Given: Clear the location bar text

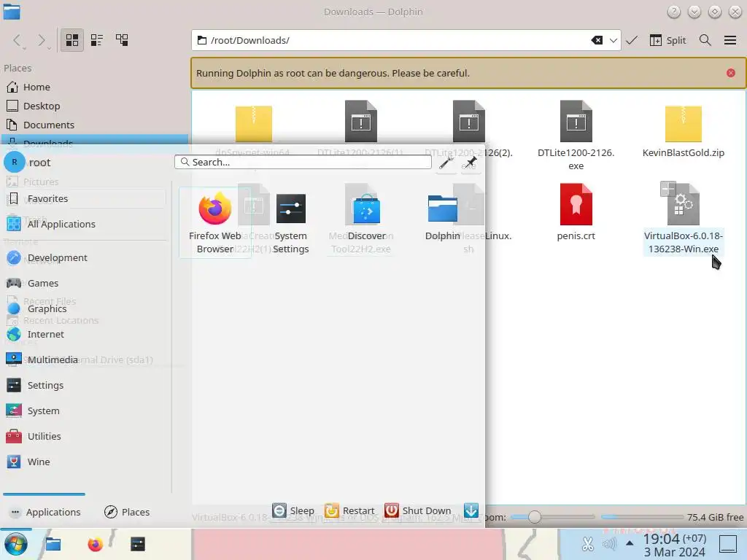Looking at the screenshot, I should [597, 41].
